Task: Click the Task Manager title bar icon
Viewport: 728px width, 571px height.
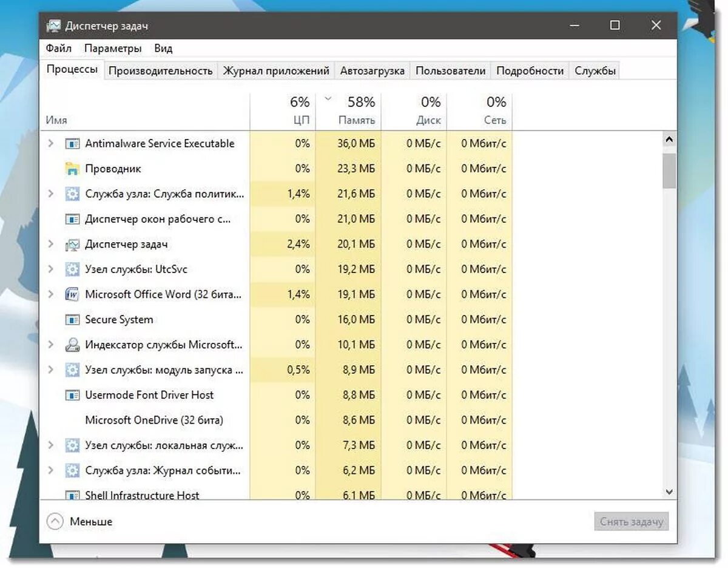Action: pyautogui.click(x=53, y=26)
